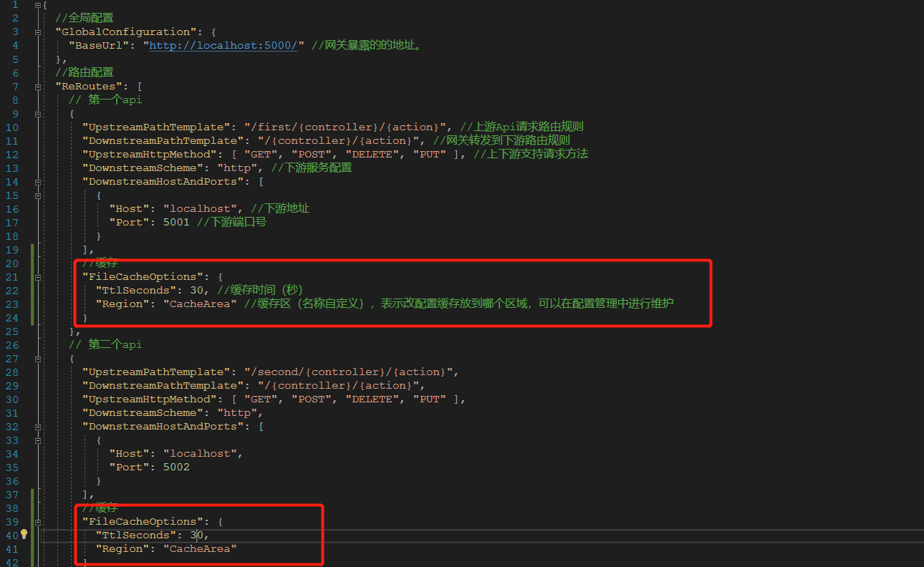924x567 pixels.
Task: Click the //缓存时间（秒） comment on line 22
Action: (260, 291)
